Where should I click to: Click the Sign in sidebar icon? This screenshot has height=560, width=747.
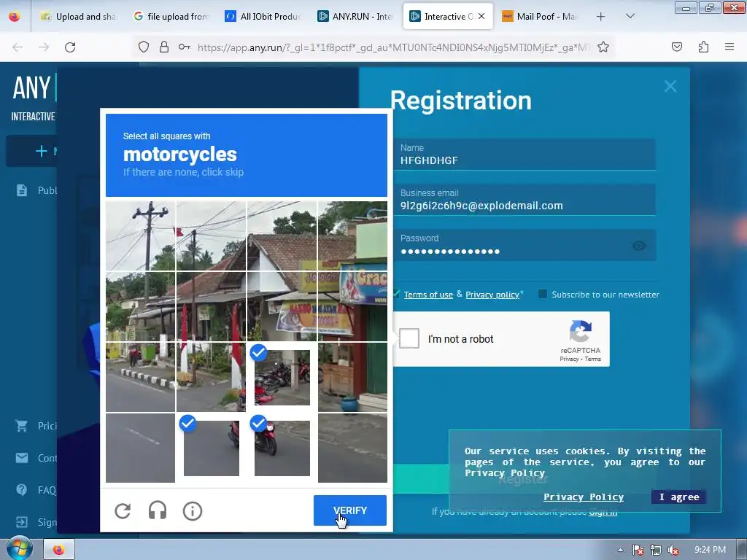(x=22, y=522)
